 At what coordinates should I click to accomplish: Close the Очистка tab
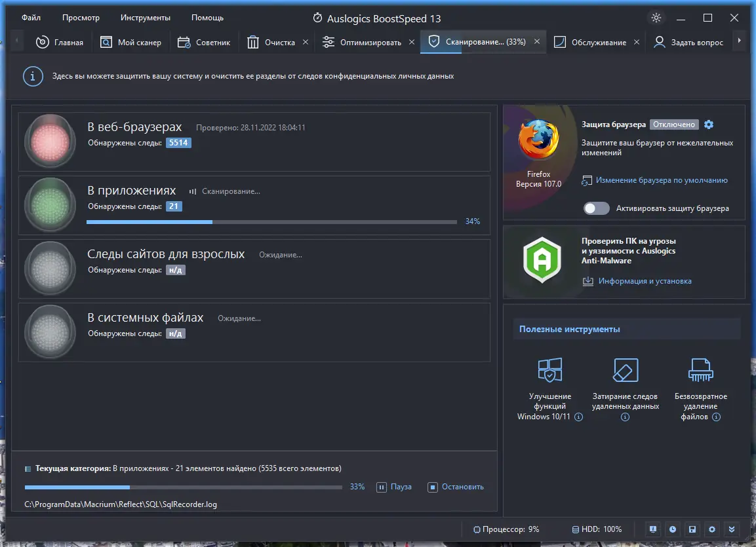305,42
